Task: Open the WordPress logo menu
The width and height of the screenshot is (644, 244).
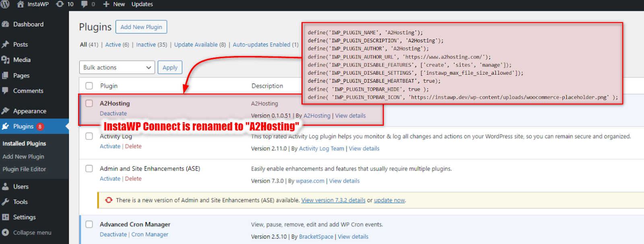Action: pyautogui.click(x=5, y=4)
